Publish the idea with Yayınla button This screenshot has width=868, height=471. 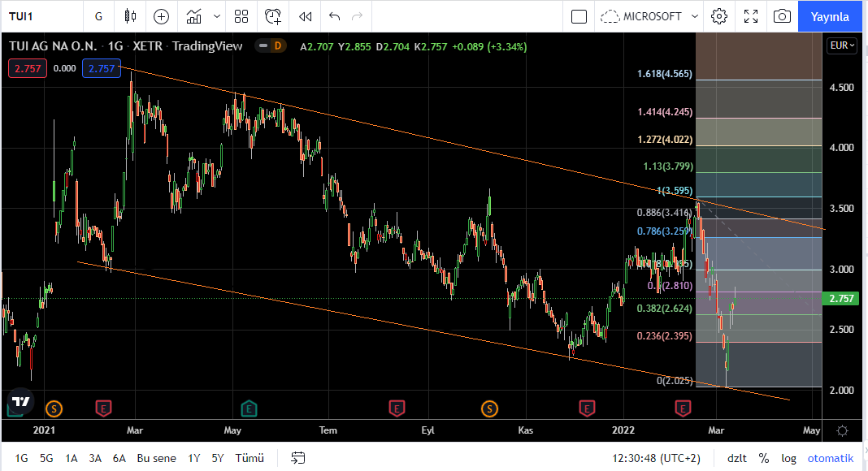click(830, 16)
